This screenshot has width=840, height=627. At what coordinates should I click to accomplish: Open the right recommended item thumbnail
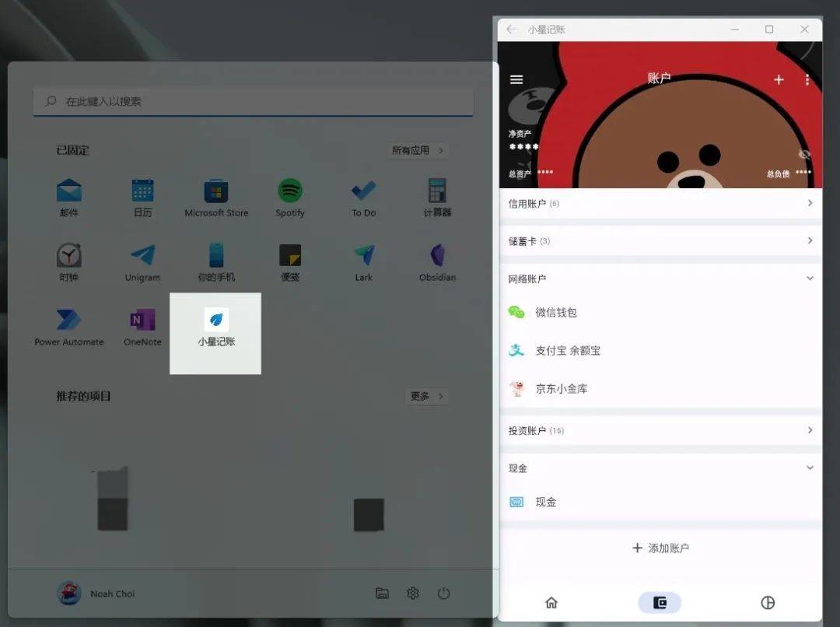(x=369, y=514)
